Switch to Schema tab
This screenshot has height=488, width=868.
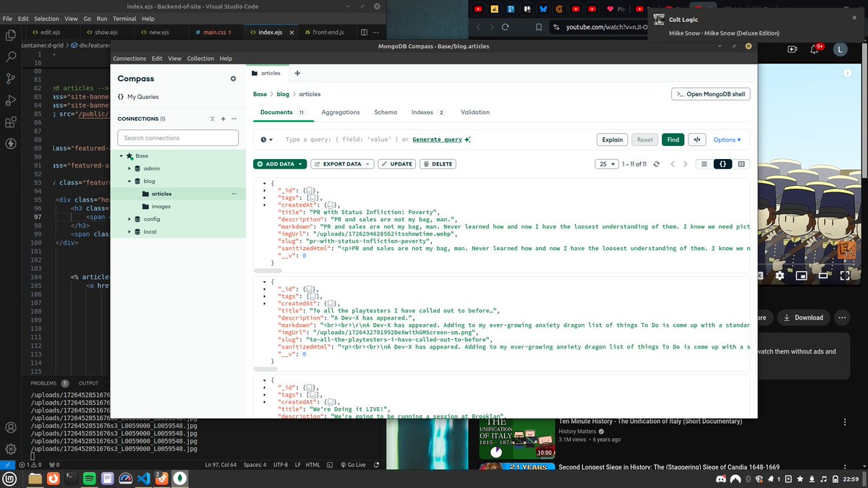[x=386, y=112]
